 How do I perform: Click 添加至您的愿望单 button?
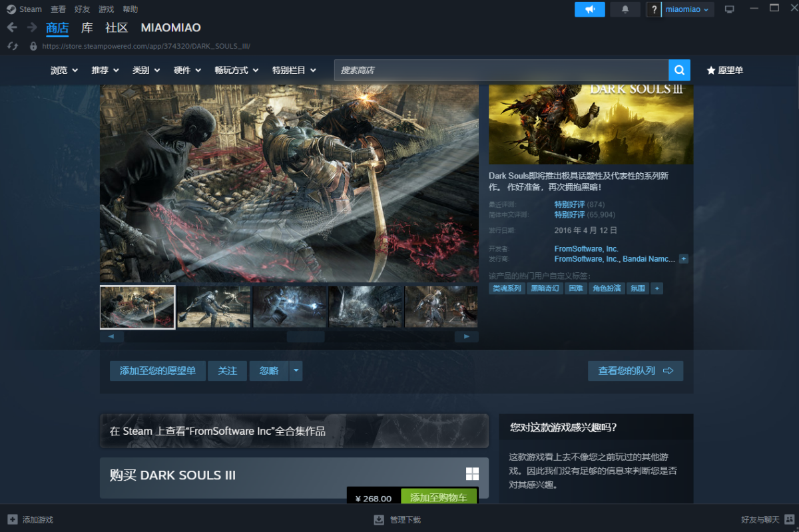pyautogui.click(x=158, y=371)
